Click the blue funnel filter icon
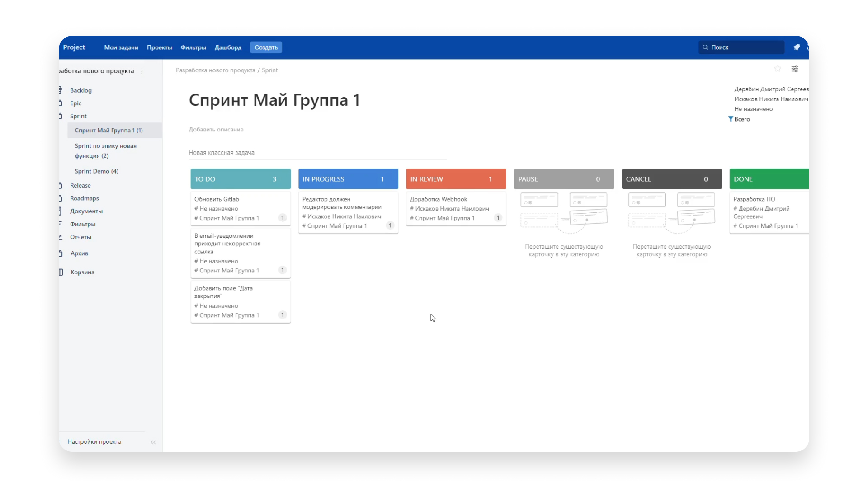The height and width of the screenshot is (488, 868). [x=731, y=119]
